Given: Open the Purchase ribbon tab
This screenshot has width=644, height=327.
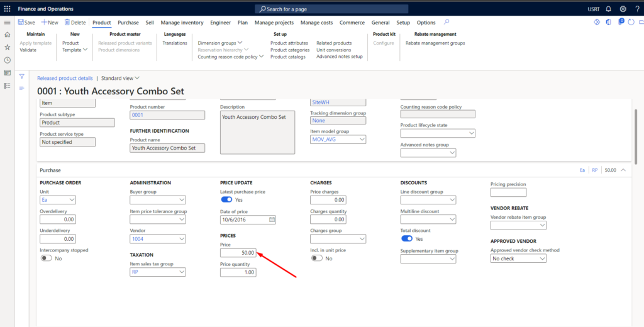Looking at the screenshot, I should click(128, 23).
